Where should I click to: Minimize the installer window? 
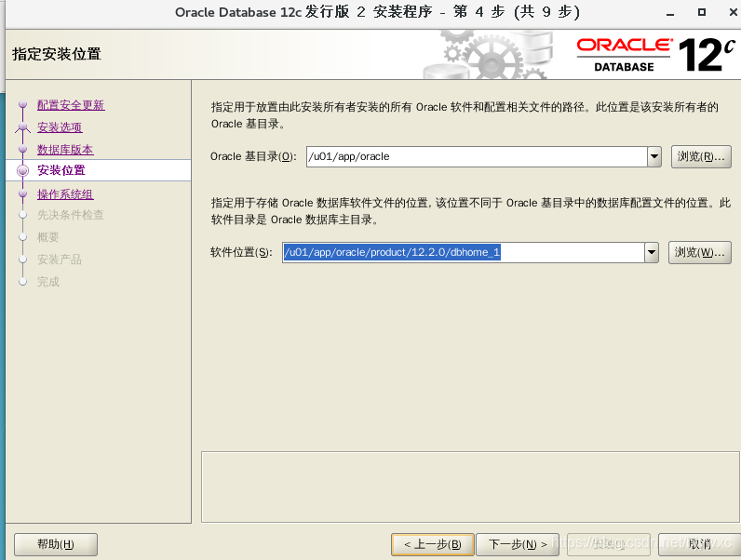[x=670, y=13]
